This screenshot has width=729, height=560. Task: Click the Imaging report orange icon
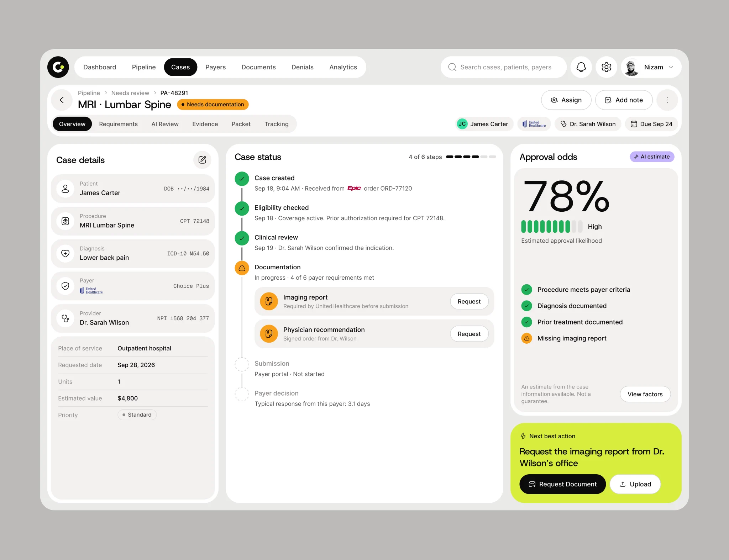click(x=269, y=301)
